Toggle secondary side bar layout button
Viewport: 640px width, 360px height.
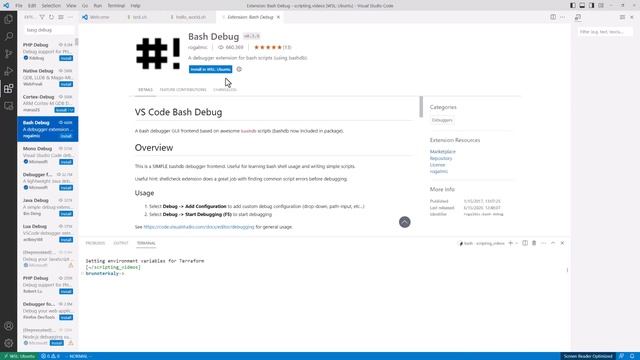[x=591, y=5]
